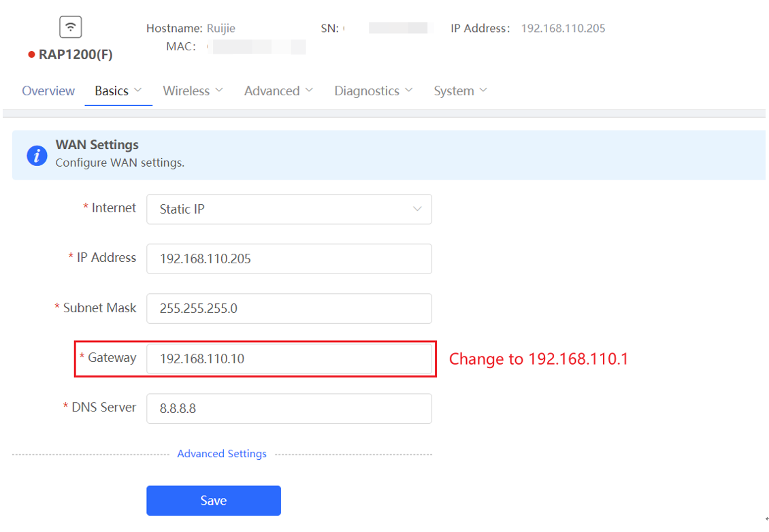769x532 pixels.
Task: Open the Advanced Settings link
Action: tap(222, 454)
